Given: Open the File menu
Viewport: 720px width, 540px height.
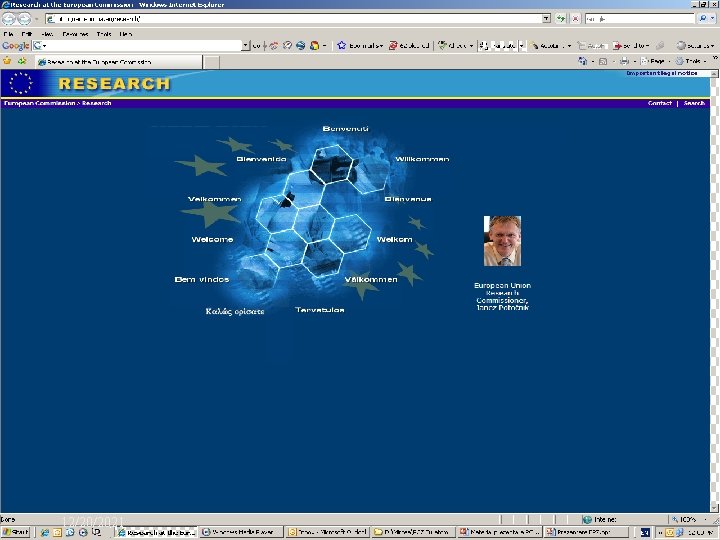Looking at the screenshot, I should (x=8, y=34).
